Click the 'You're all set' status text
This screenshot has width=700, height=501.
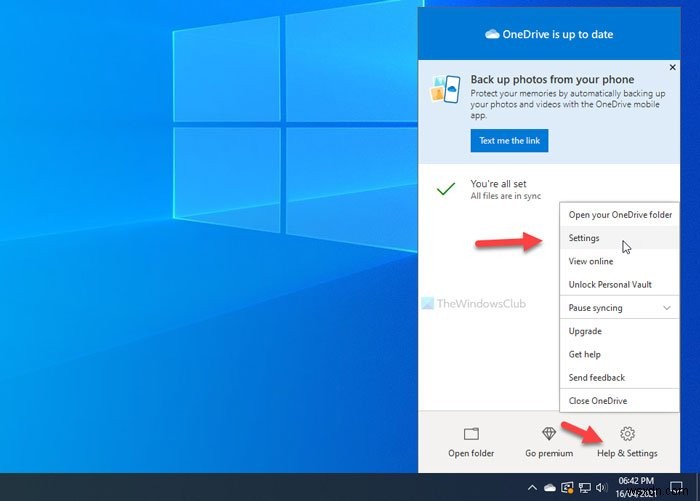pos(498,184)
